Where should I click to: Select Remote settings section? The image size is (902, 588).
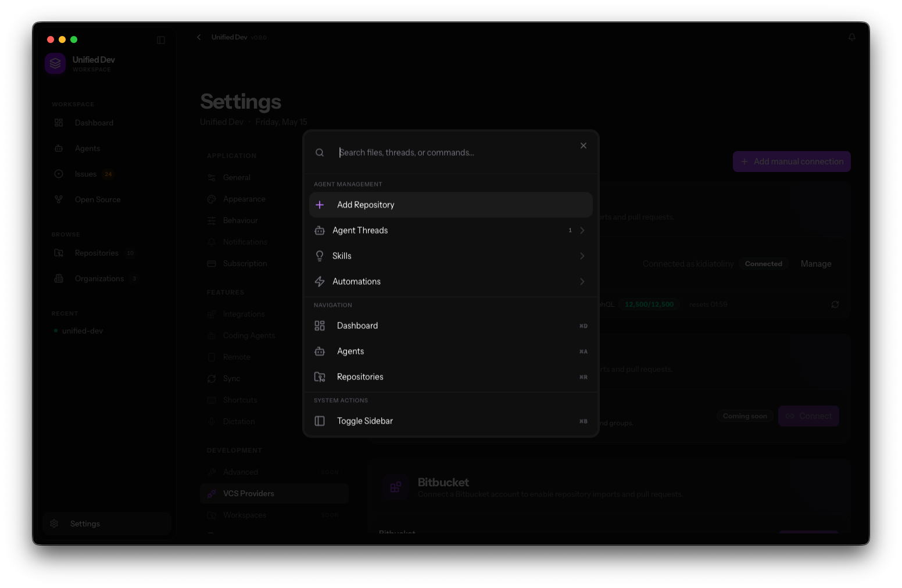pos(274,357)
